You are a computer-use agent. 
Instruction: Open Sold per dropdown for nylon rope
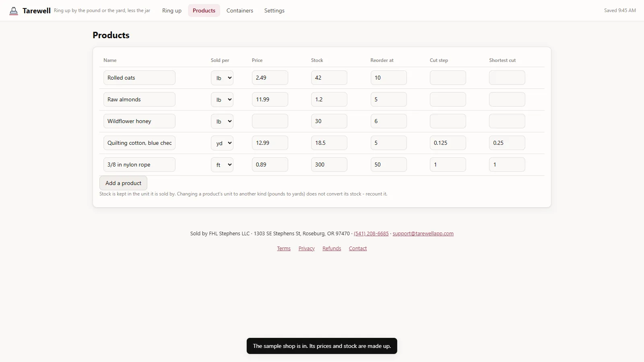click(x=222, y=165)
